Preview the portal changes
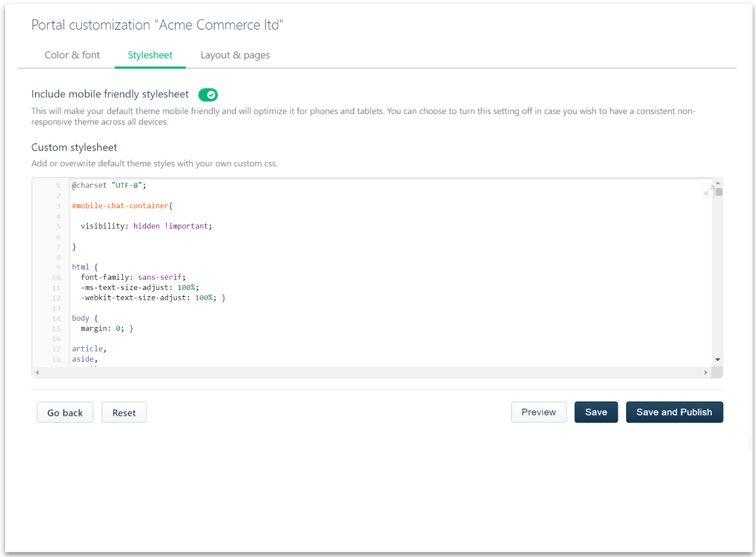The width and height of the screenshot is (756, 557). [x=538, y=412]
